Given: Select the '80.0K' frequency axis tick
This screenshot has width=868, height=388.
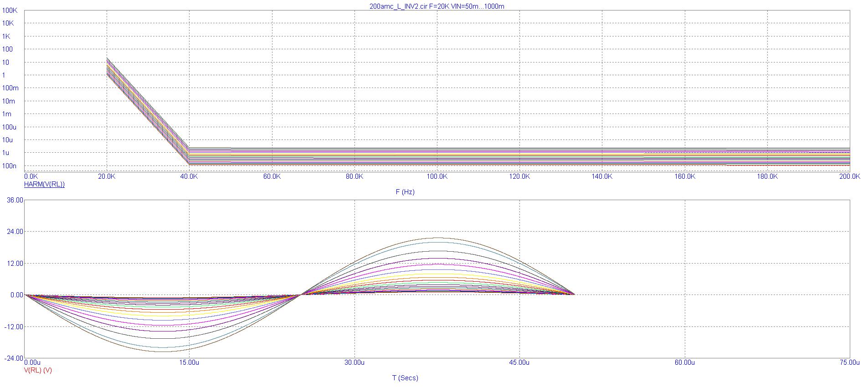Looking at the screenshot, I should coord(354,176).
